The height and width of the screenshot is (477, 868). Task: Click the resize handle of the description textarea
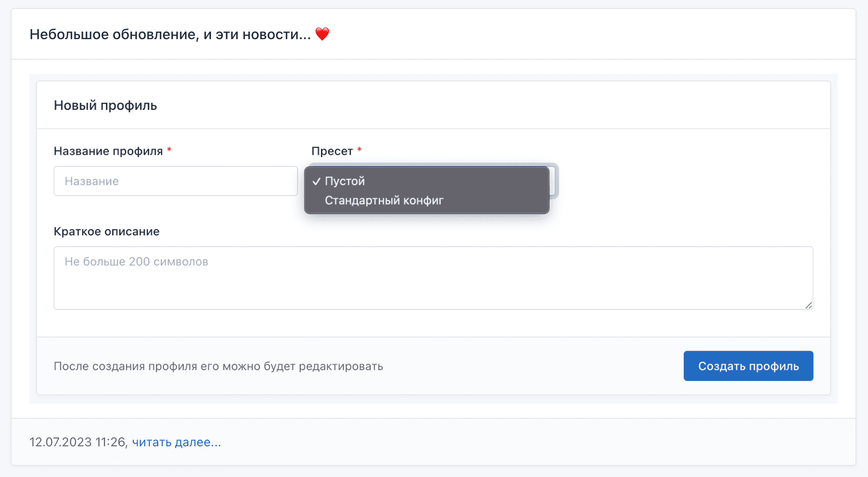click(808, 305)
